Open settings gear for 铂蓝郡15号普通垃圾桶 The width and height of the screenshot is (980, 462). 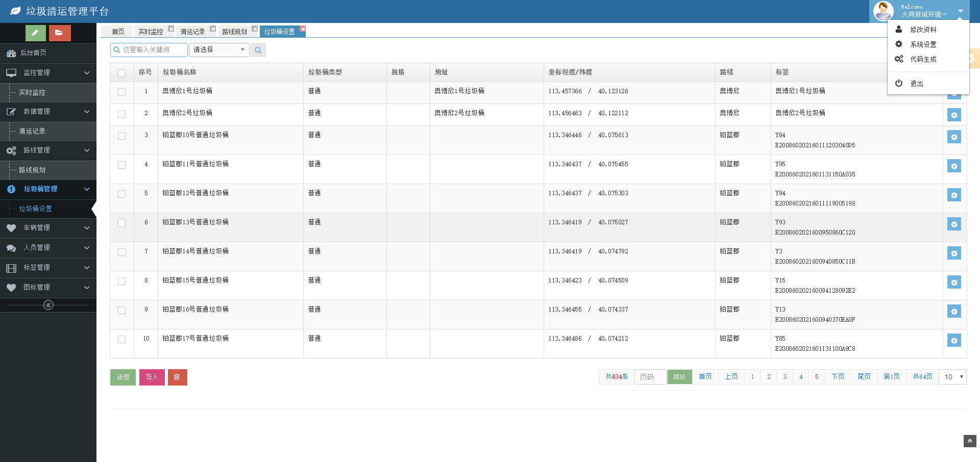(x=954, y=282)
